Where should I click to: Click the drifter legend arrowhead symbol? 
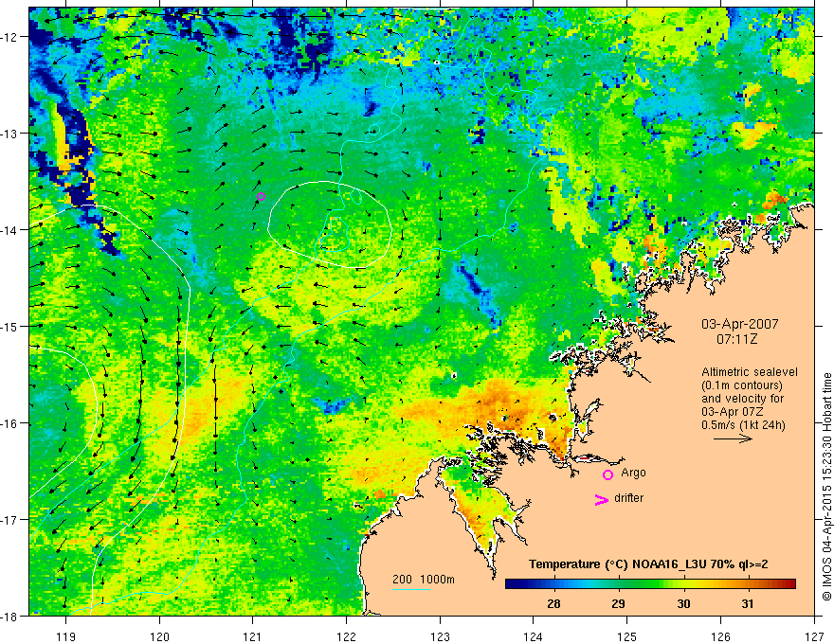click(602, 500)
